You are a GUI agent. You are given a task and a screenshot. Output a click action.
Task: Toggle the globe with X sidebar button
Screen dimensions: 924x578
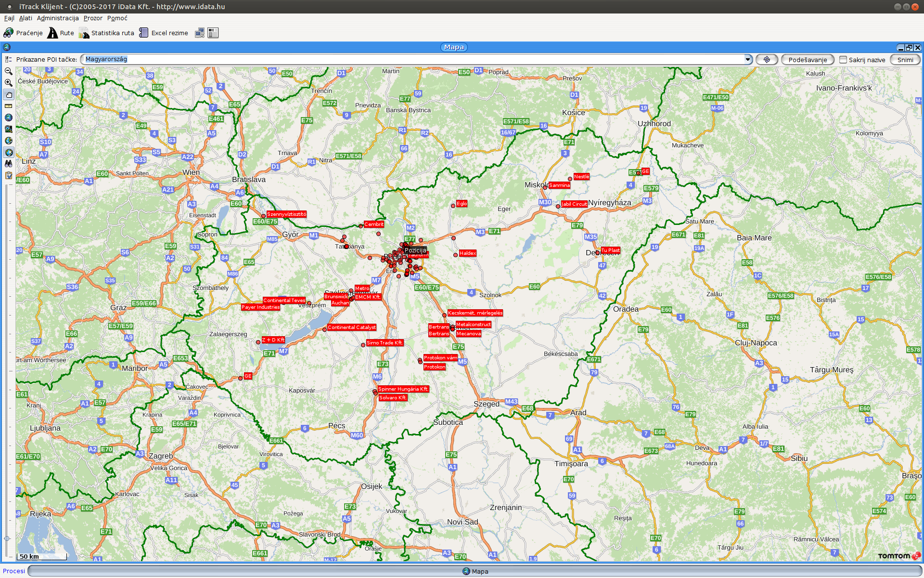(8, 152)
